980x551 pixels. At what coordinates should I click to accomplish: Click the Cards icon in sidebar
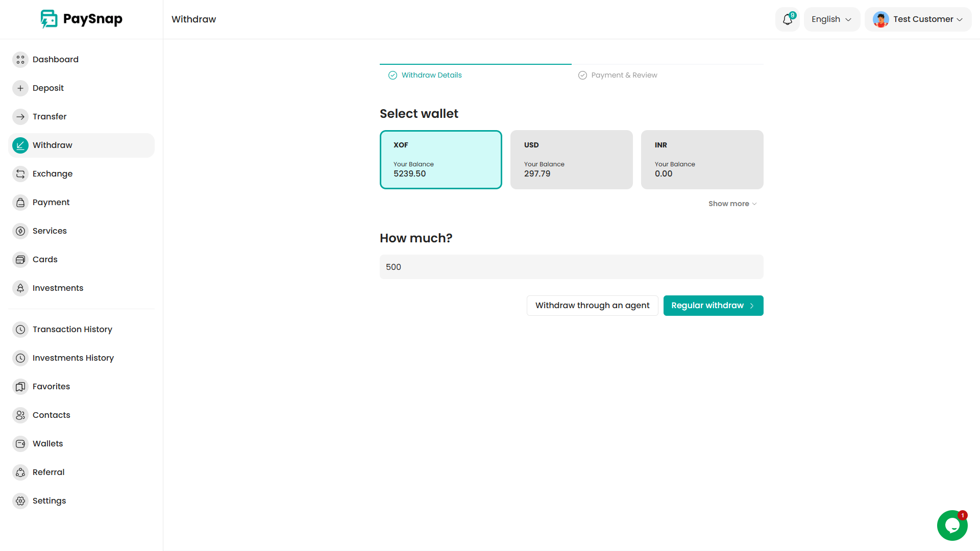tap(20, 260)
